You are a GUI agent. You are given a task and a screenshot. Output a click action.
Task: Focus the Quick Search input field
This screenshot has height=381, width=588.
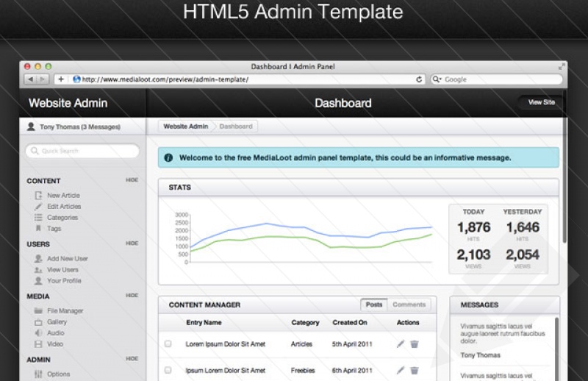click(x=82, y=151)
